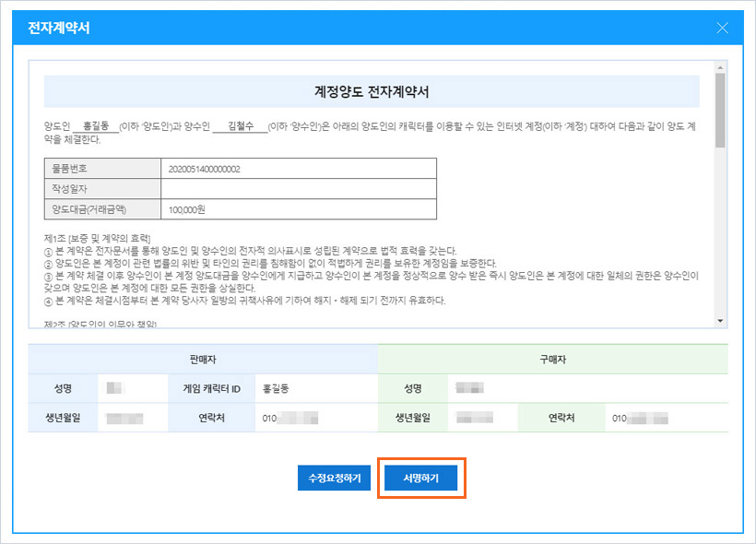Click the contract scrollbar down arrow
This screenshot has height=544, width=756.
720,319
